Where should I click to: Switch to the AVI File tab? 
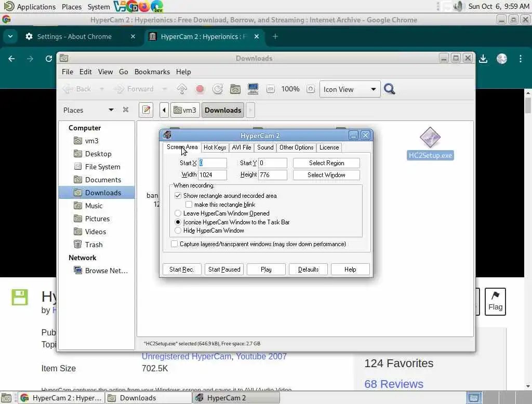coord(241,147)
